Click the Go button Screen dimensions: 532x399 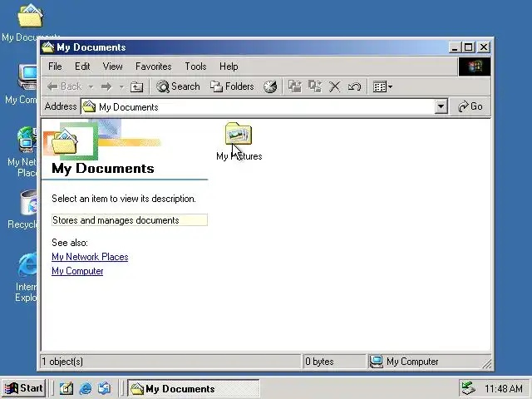pyautogui.click(x=470, y=106)
